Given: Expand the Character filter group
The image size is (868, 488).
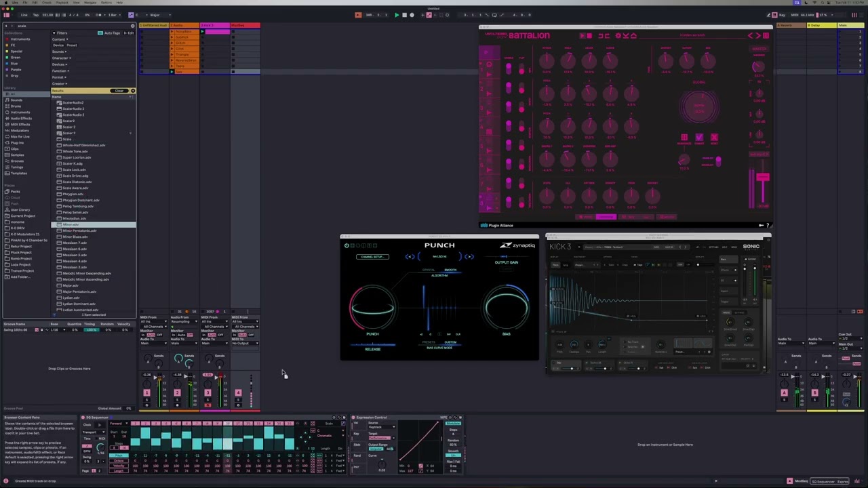Looking at the screenshot, I should click(x=61, y=58).
